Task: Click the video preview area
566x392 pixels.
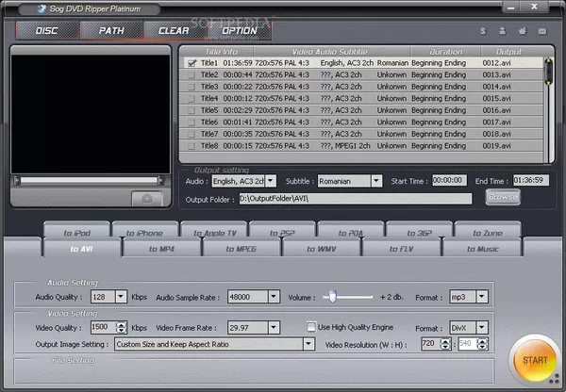Action: tap(91, 114)
